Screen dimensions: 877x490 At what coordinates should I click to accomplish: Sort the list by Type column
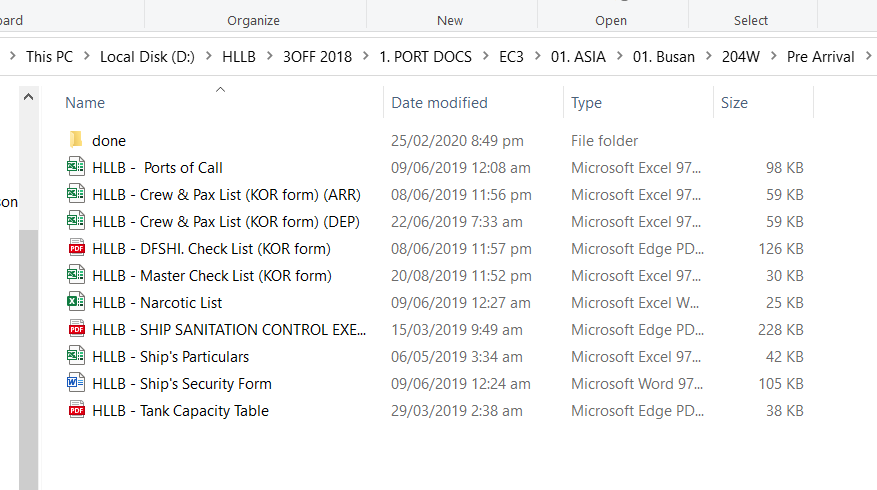(x=586, y=103)
